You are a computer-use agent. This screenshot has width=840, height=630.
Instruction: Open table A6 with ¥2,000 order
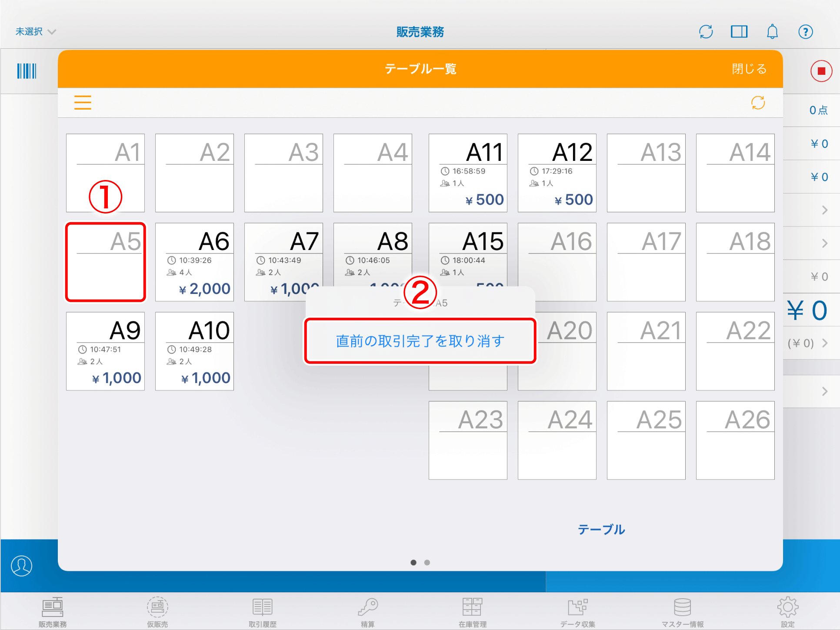tap(194, 262)
